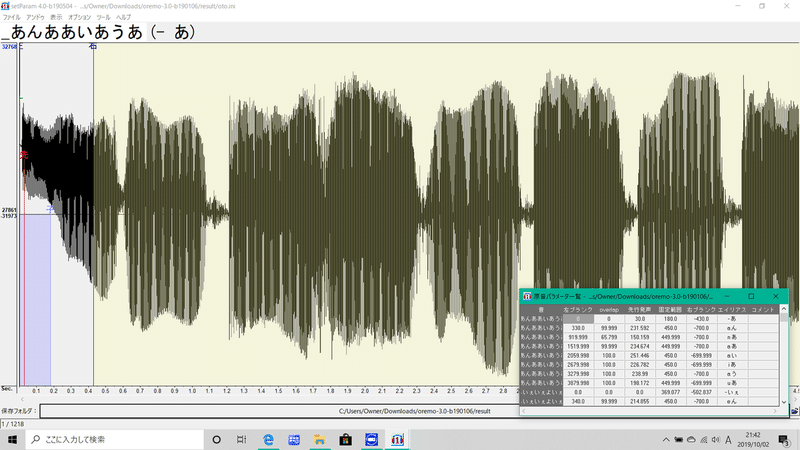
Task: Click the 左 blank marker at the waveform start
Action: 20,46
